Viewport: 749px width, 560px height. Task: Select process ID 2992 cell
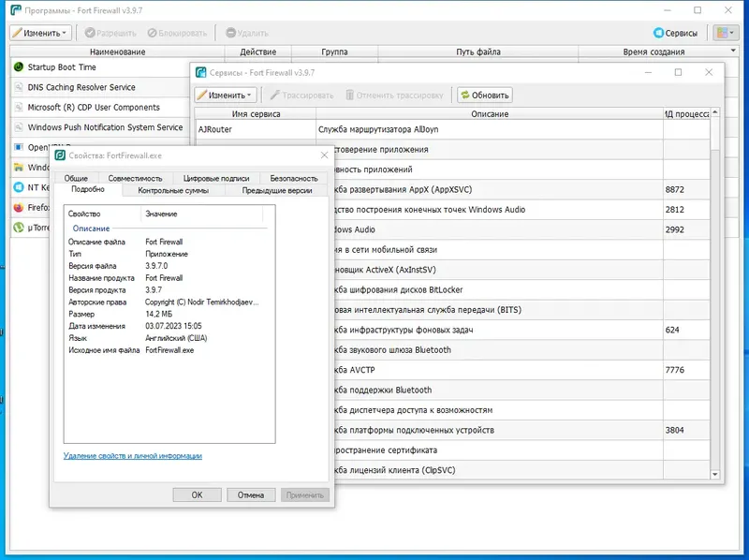coord(686,229)
